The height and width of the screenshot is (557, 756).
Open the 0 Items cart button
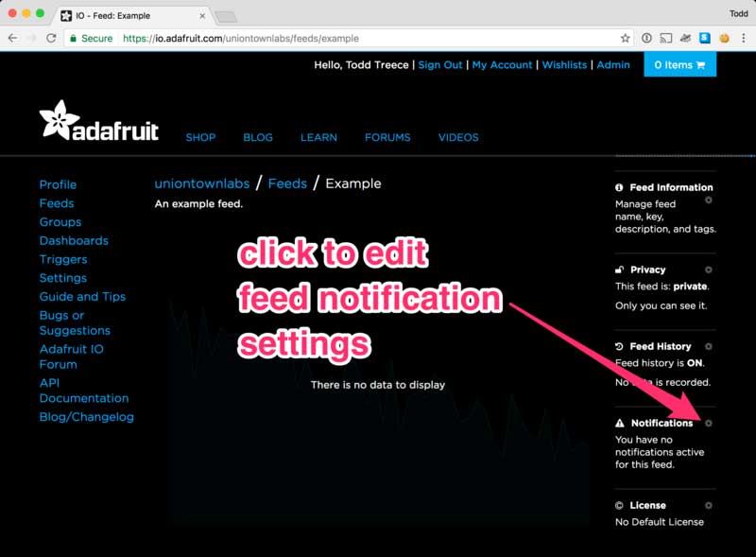(679, 64)
